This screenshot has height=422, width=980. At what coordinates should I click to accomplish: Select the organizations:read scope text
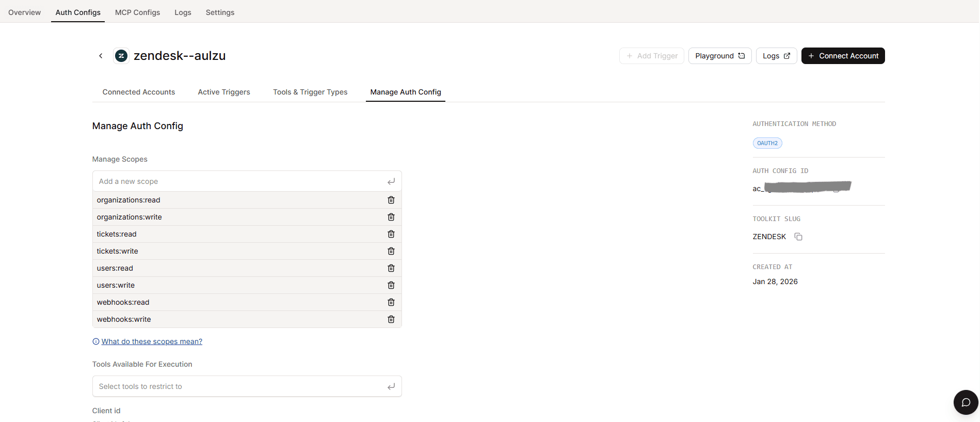pyautogui.click(x=128, y=200)
